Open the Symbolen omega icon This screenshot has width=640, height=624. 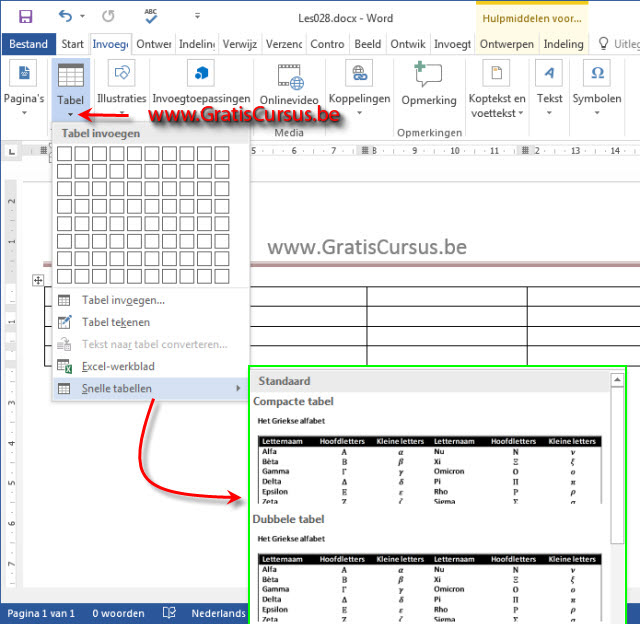(597, 73)
